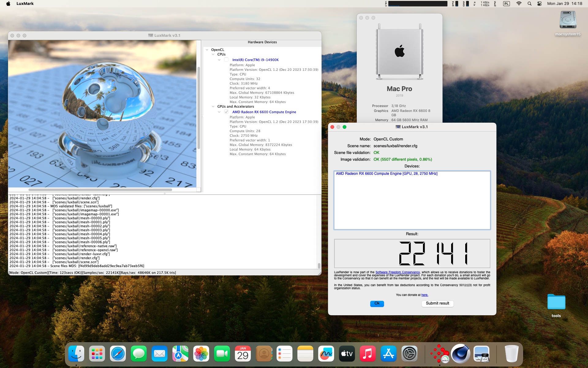The height and width of the screenshot is (368, 588).
Task: Open Control Center in menu bar
Action: 540,4
